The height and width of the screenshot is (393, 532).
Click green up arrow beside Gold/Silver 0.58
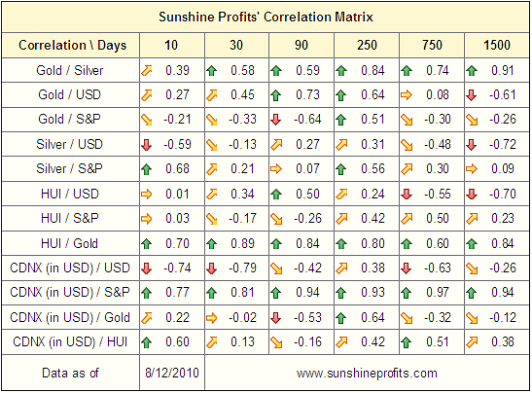211,71
